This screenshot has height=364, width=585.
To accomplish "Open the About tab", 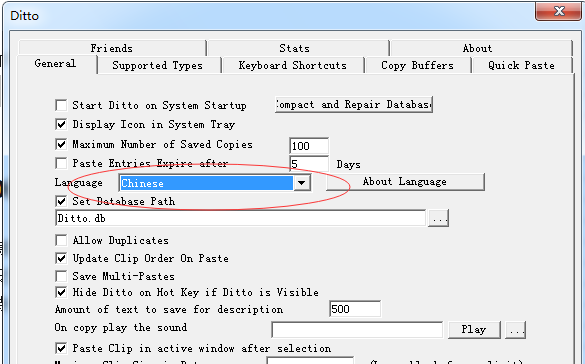I will (481, 48).
